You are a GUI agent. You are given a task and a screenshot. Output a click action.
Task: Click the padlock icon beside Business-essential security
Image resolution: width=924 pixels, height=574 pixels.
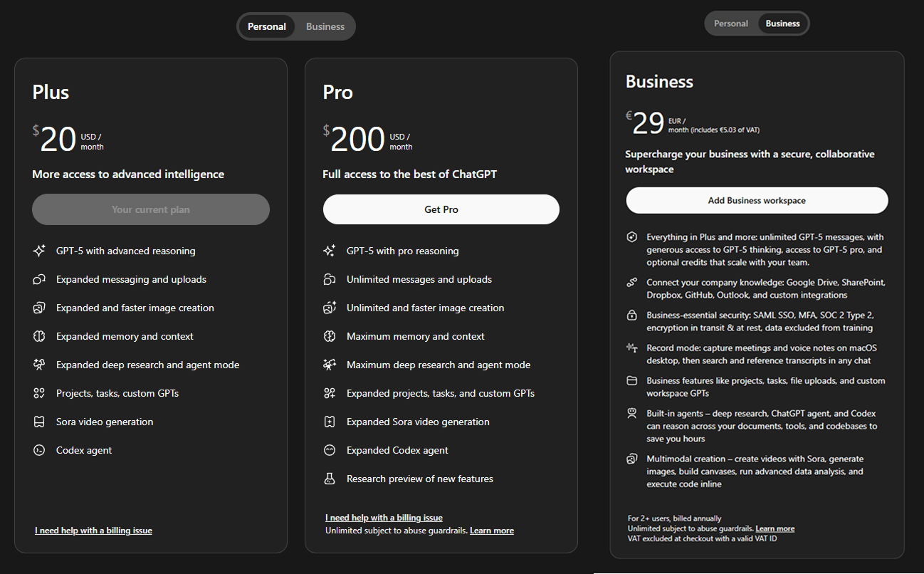coord(631,315)
